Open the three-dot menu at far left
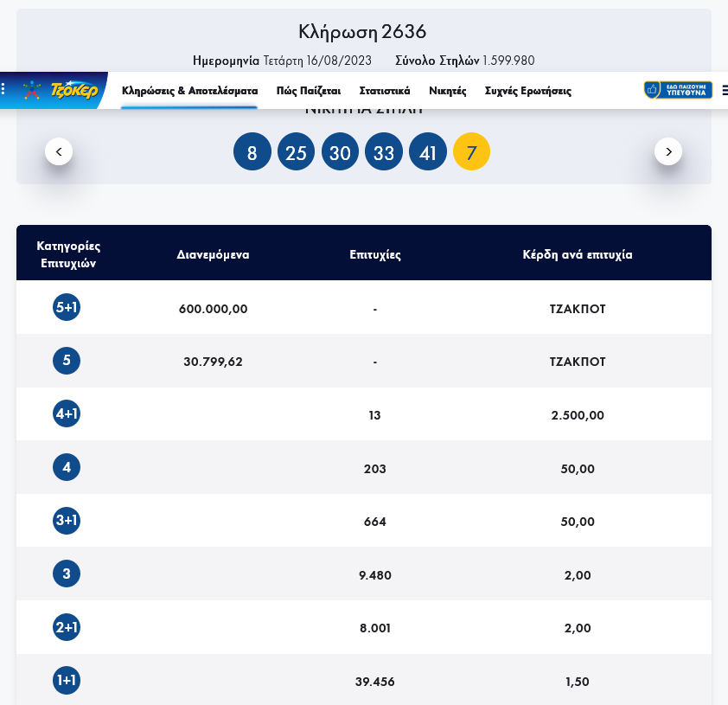 point(3,90)
